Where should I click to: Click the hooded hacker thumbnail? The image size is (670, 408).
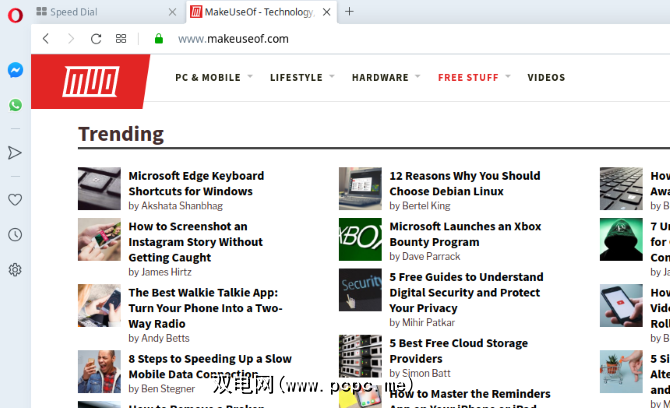(x=621, y=239)
